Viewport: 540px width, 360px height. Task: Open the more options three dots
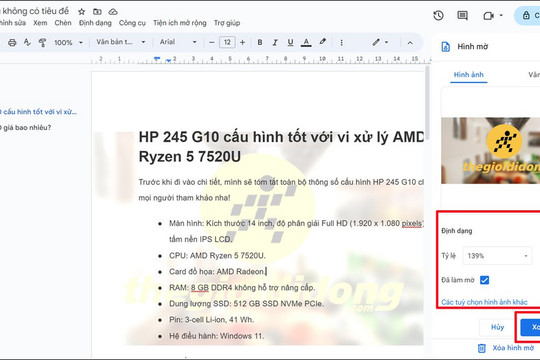341,43
